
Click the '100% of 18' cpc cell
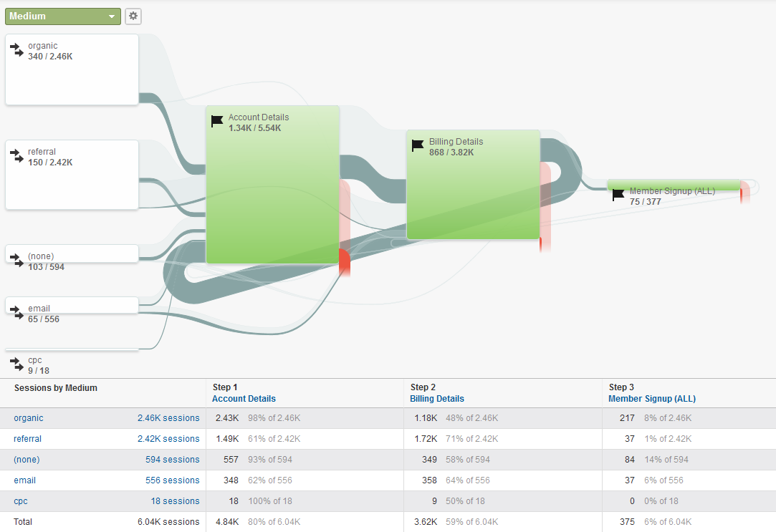click(270, 501)
